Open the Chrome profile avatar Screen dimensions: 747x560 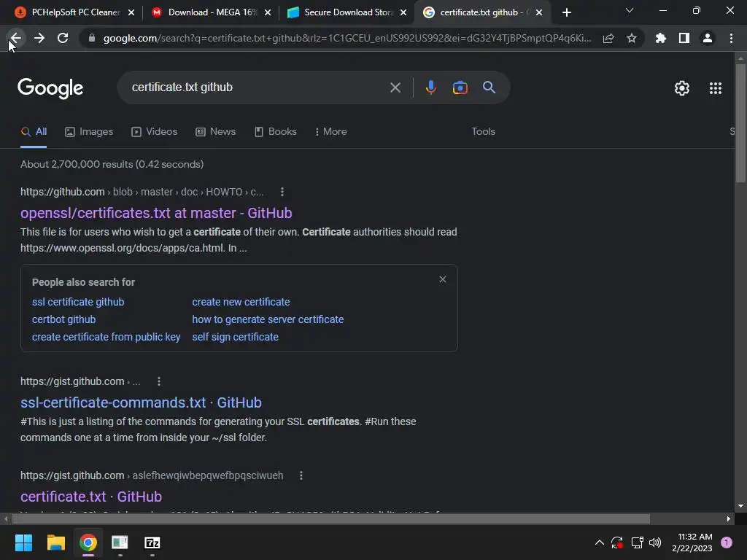pos(708,38)
